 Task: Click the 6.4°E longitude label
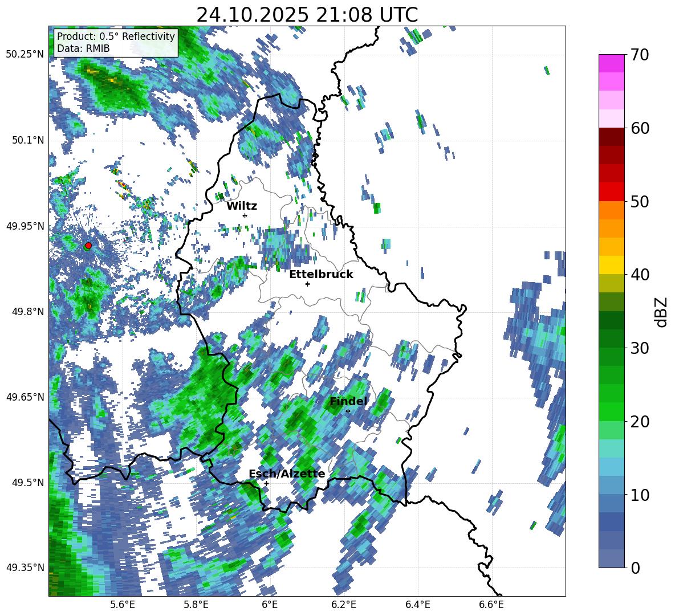(417, 605)
